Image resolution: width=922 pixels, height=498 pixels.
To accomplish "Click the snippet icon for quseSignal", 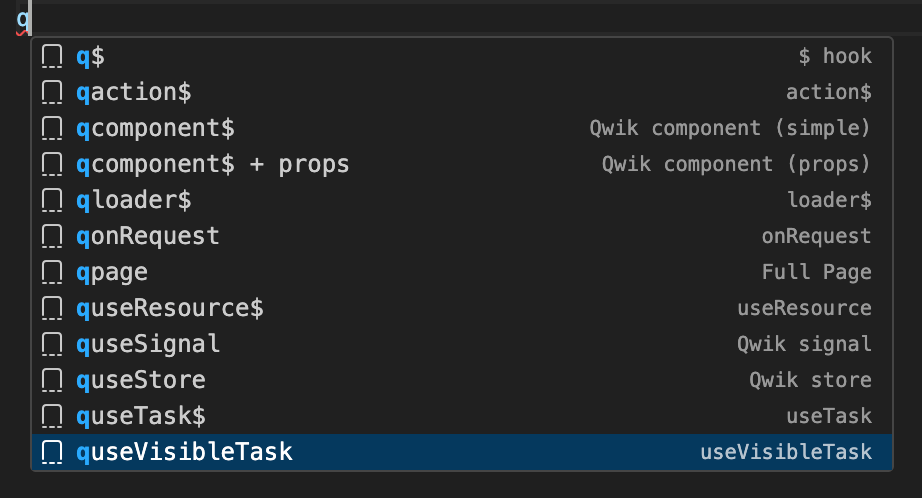I will [x=52, y=344].
